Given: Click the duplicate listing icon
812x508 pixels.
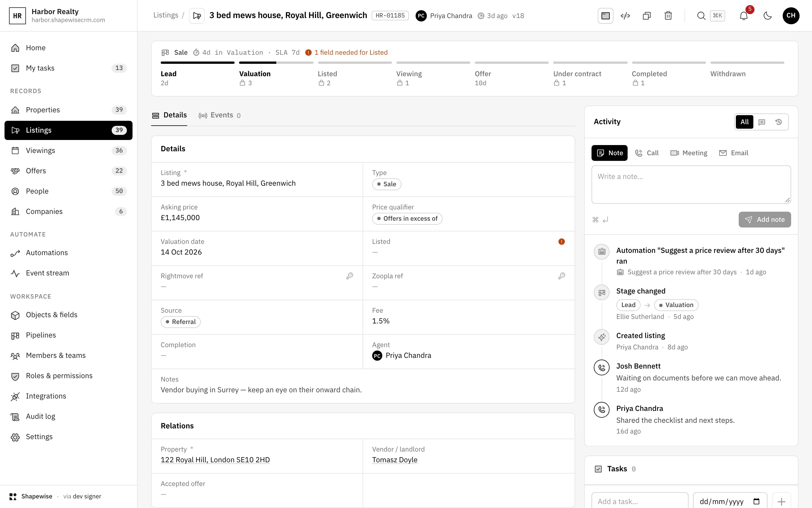Looking at the screenshot, I should point(646,16).
